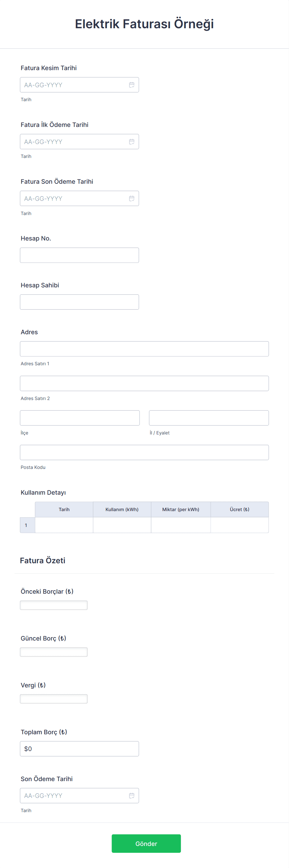Focus the Vergi (₺) field
This screenshot has height=868, width=289.
tap(54, 699)
